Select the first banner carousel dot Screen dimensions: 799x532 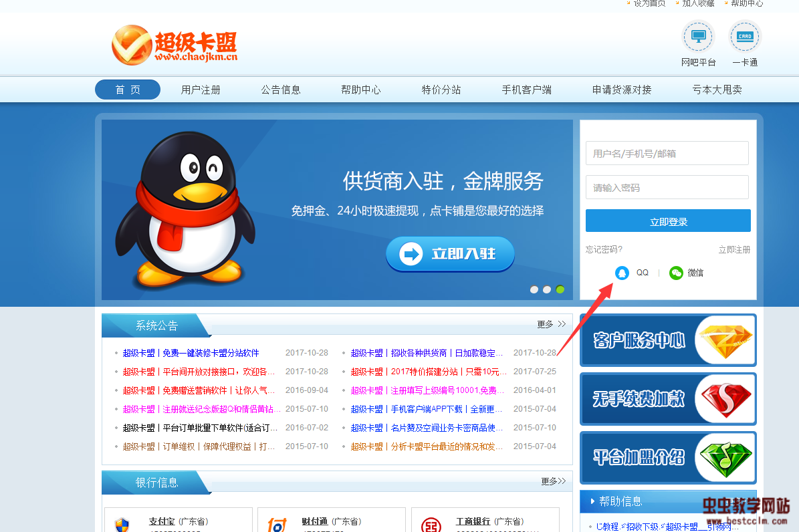(534, 289)
